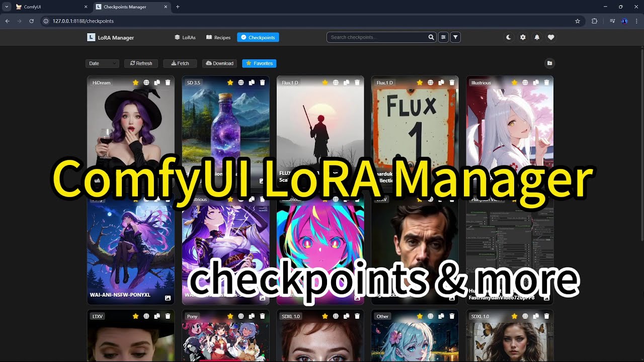The height and width of the screenshot is (362, 644).
Task: Click the Search checkpoints input field
Action: pos(377,37)
